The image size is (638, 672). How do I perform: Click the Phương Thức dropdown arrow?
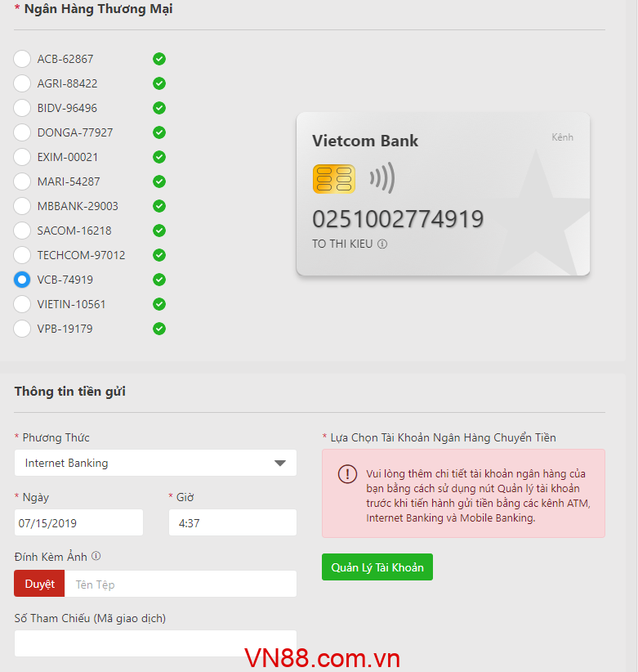tap(280, 464)
